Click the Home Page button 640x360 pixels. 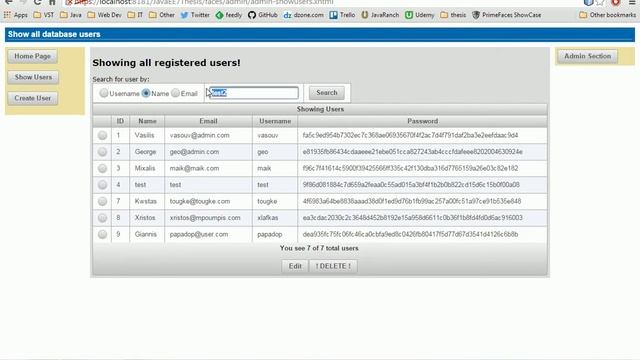pyautogui.click(x=33, y=56)
